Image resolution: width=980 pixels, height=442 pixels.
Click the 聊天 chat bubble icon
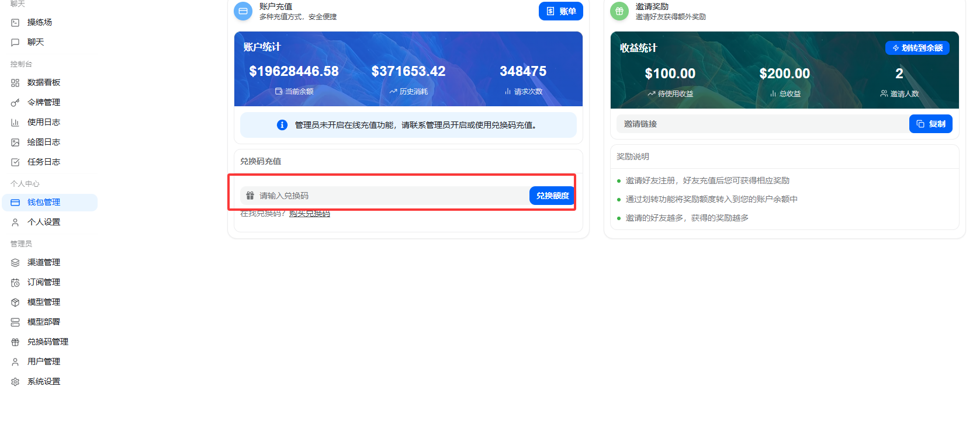coord(15,43)
